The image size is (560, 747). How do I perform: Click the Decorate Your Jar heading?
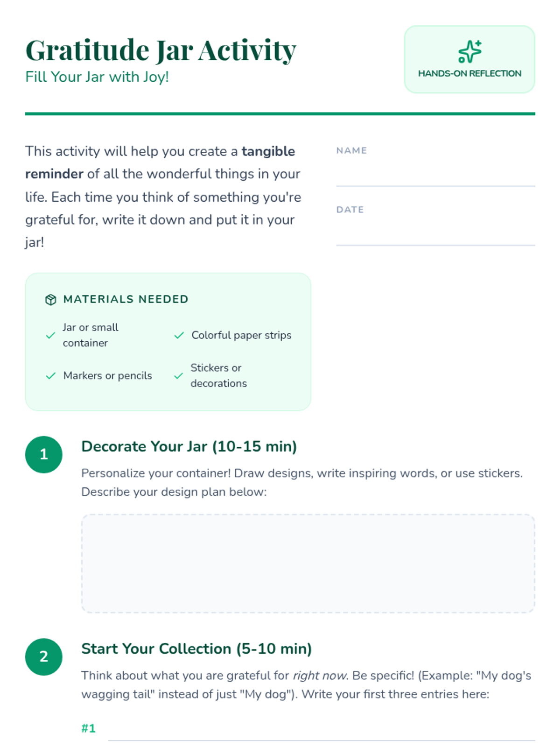pyautogui.click(x=189, y=446)
